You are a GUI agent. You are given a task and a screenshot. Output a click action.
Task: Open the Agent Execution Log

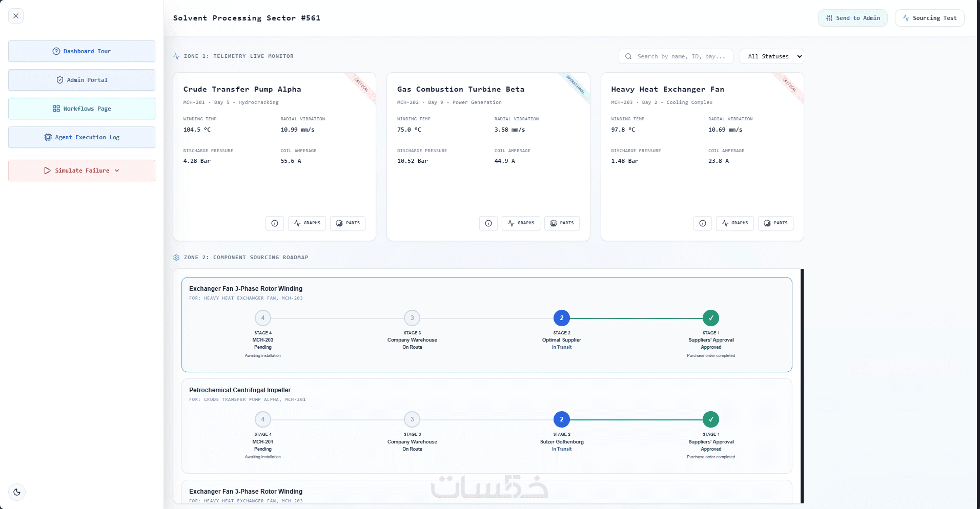[81, 137]
